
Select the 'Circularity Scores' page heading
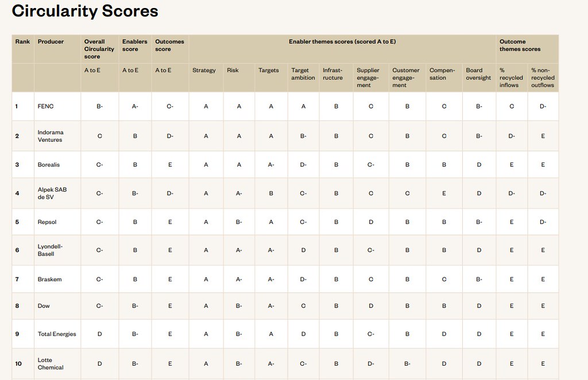[85, 11]
